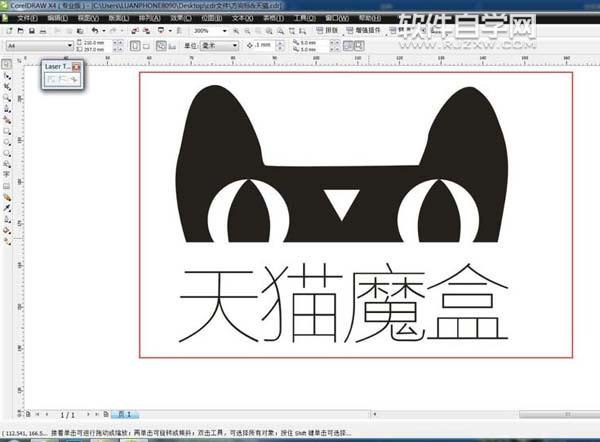This screenshot has width=600, height=442.
Task: Click the 排版 button in the toolbar
Action: point(328,31)
